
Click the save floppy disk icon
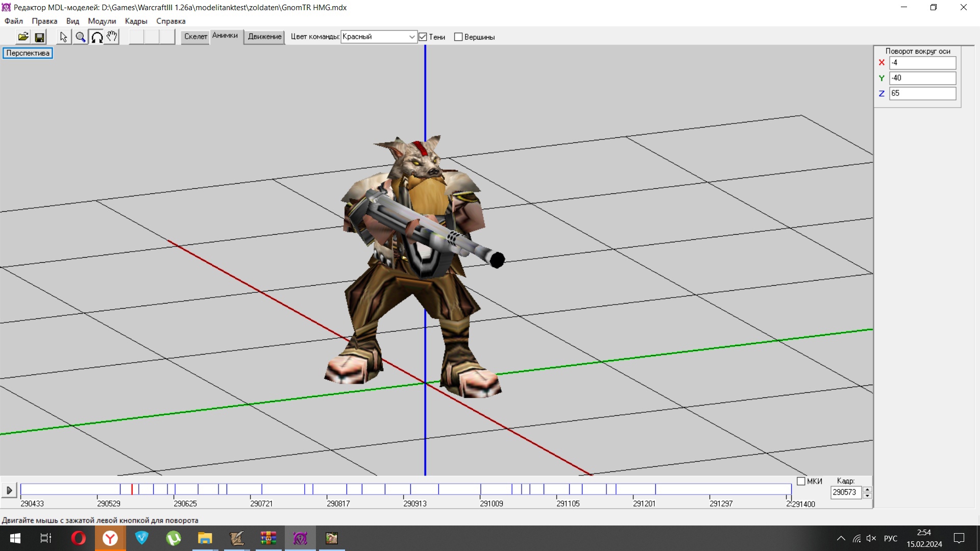(x=39, y=37)
